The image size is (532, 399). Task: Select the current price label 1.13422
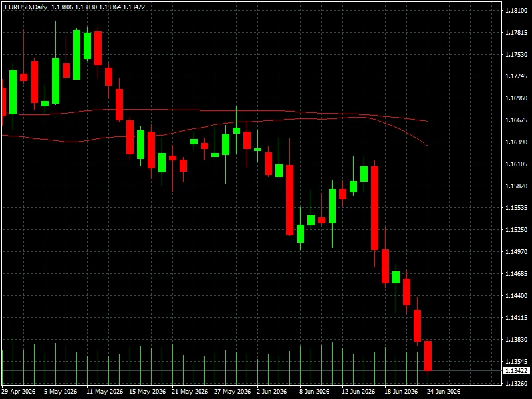(x=516, y=371)
